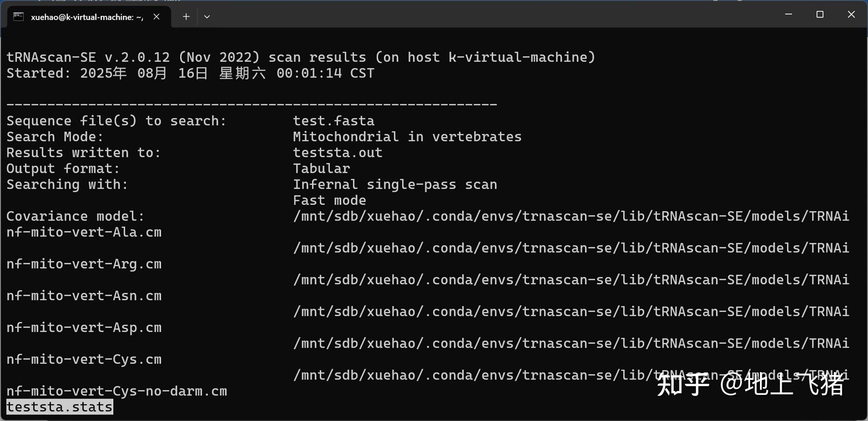Click the Fast mode text
Screen dimensions: 868x421
coord(329,200)
